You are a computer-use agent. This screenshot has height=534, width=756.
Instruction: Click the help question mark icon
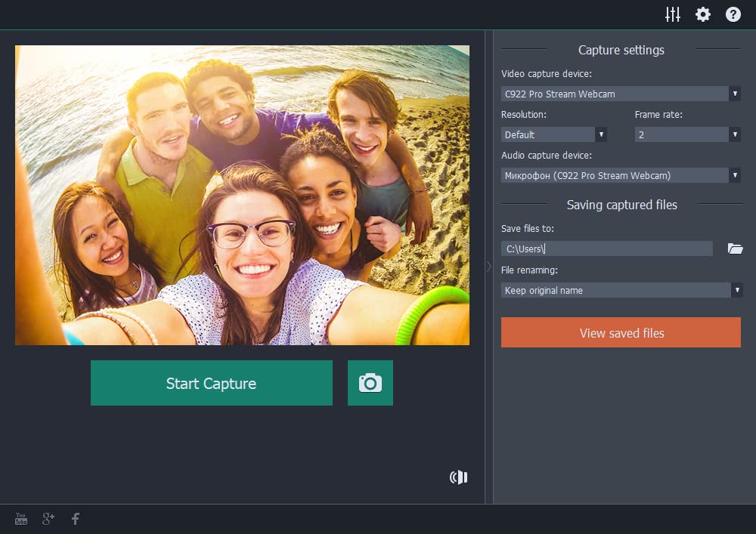coord(733,14)
